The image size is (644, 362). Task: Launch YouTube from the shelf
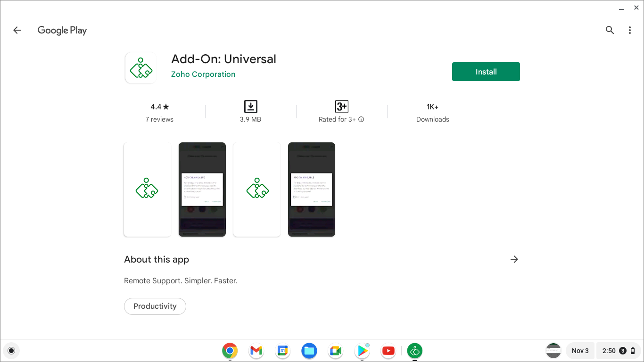(388, 351)
